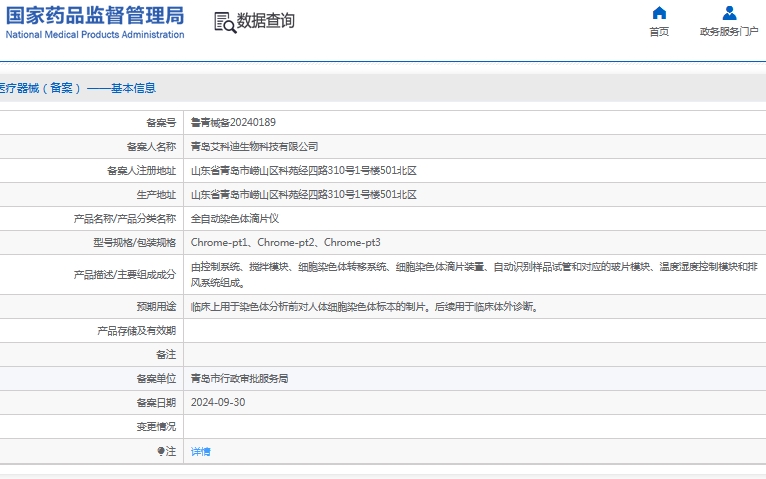The image size is (766, 479).
Task: Click the 生产地址 address value
Action: click(303, 194)
